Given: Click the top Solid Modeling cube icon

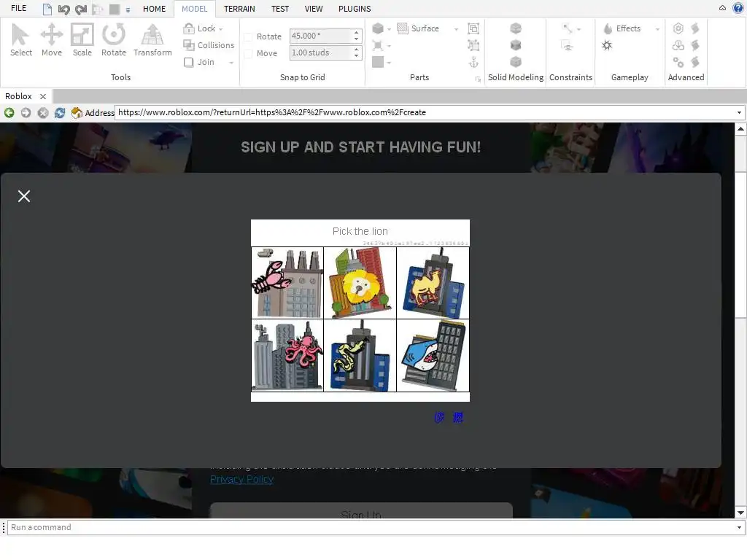Looking at the screenshot, I should tap(516, 28).
